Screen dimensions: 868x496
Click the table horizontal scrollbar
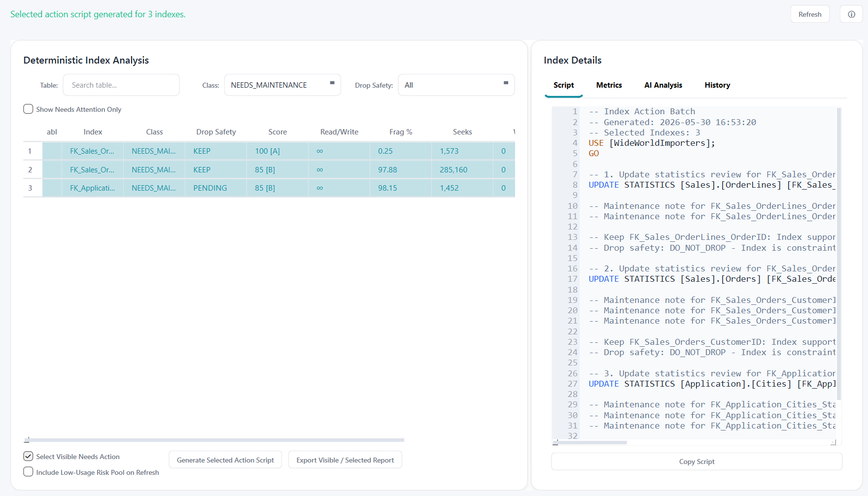(214, 440)
